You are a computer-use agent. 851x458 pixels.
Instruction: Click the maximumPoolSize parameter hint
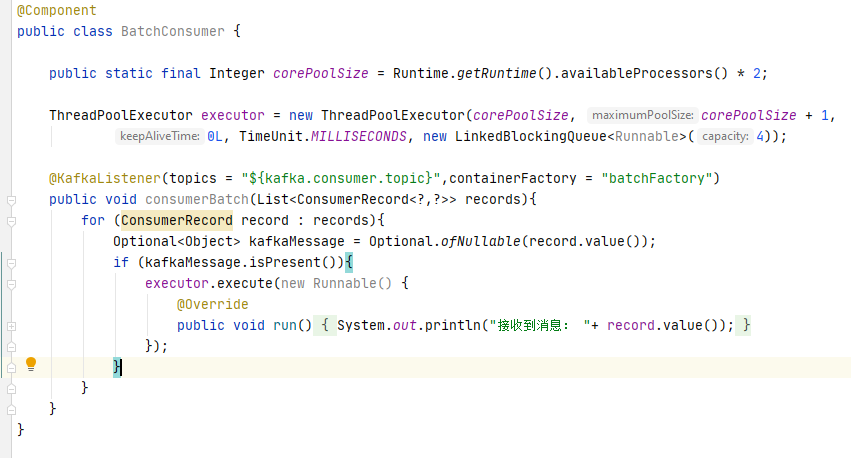point(641,116)
